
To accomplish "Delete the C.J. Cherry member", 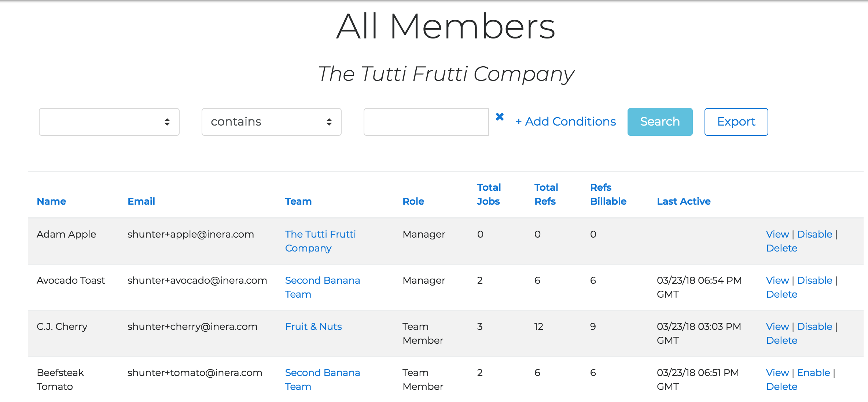I will 781,340.
